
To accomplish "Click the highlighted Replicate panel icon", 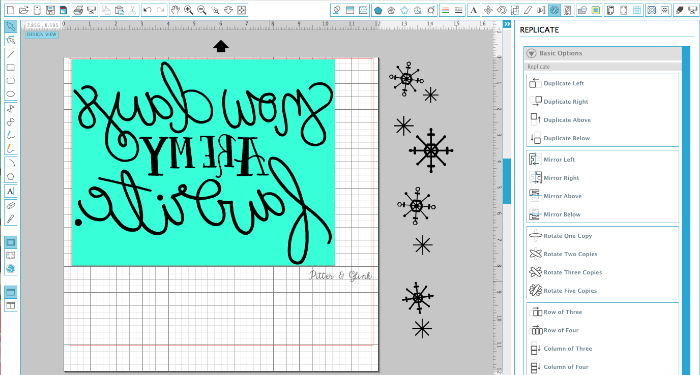I will click(554, 9).
